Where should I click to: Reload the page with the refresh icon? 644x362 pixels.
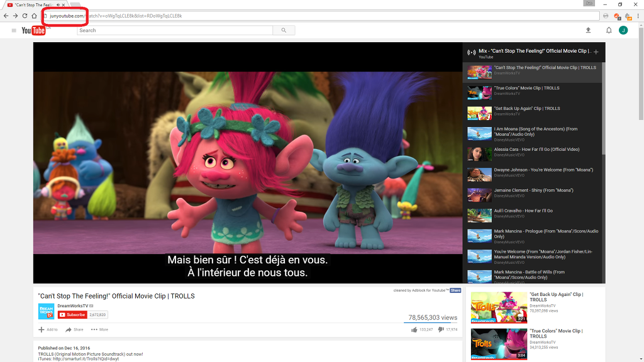(x=25, y=16)
